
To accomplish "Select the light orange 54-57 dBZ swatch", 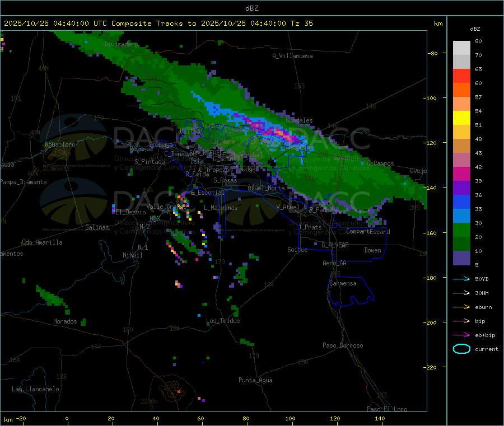I will coord(461,104).
